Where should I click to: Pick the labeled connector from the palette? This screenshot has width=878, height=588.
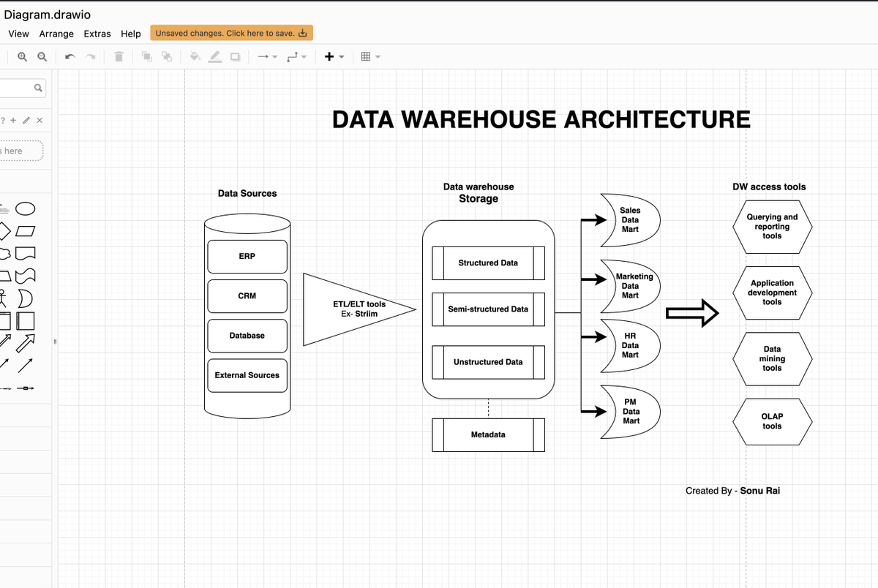pos(26,388)
